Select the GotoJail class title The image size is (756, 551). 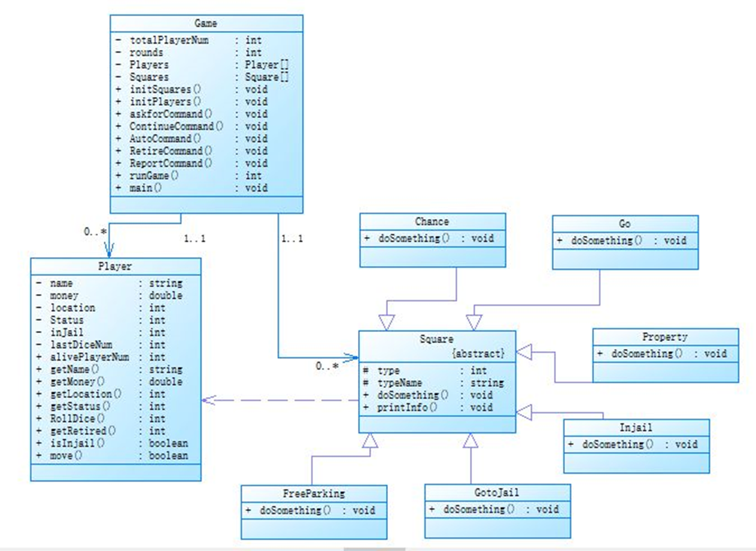tap(497, 492)
